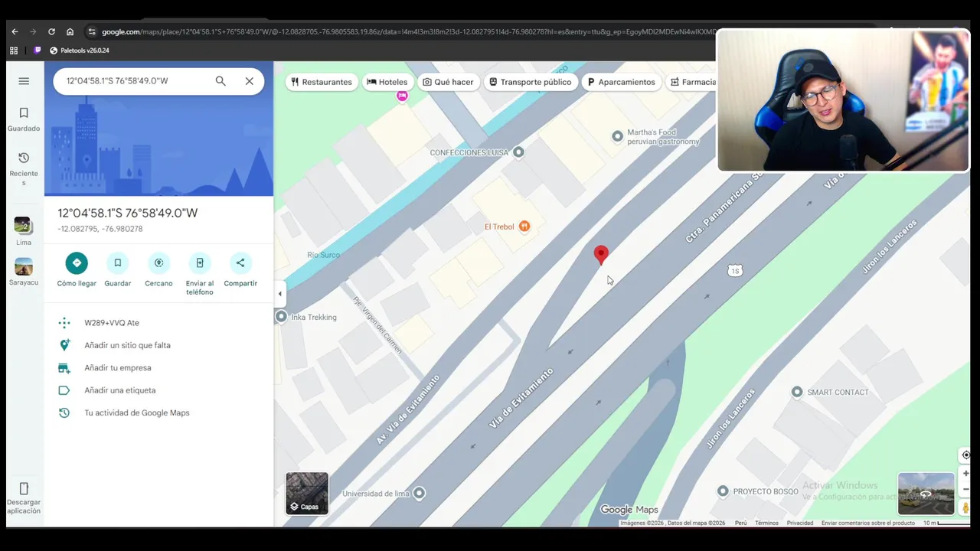Image resolution: width=980 pixels, height=551 pixels.
Task: Click the CONFECCIONES LUISA map marker
Action: pos(518,152)
